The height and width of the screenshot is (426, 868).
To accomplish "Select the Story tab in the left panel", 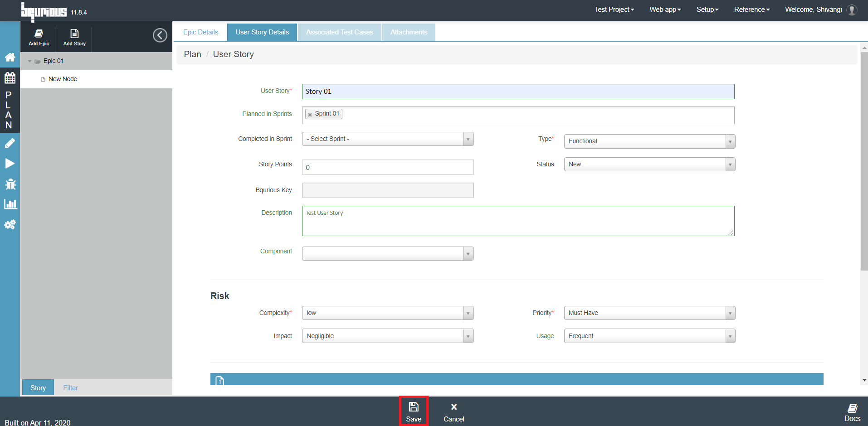I will click(38, 387).
